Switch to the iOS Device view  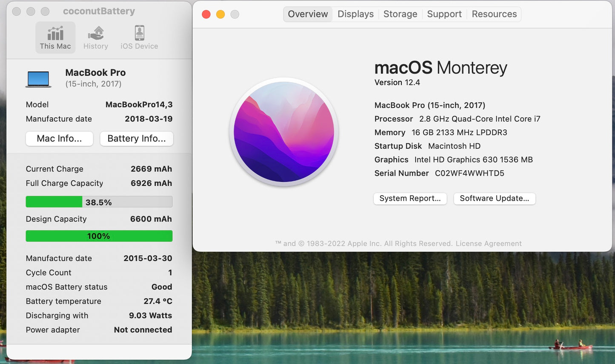139,37
